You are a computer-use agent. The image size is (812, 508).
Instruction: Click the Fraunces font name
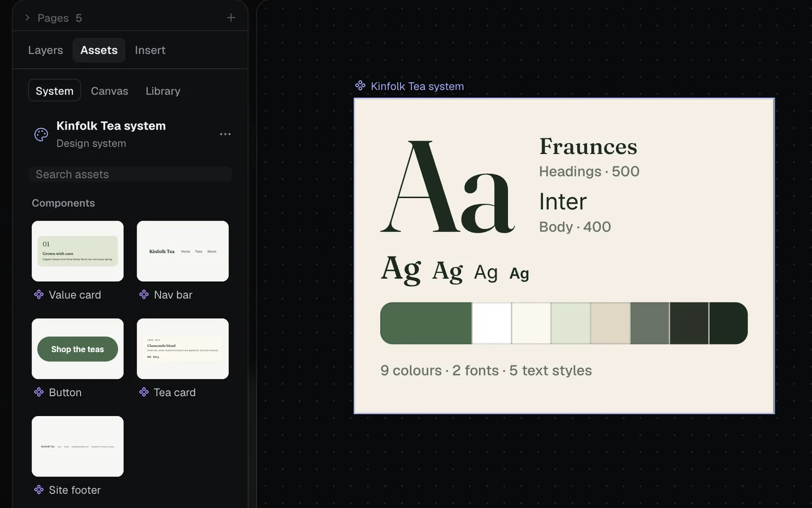(588, 147)
